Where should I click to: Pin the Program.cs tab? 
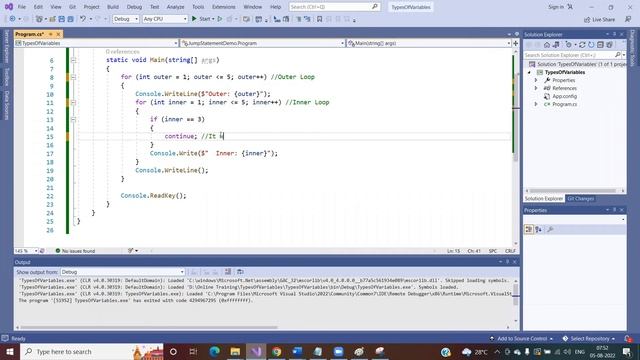click(51, 34)
